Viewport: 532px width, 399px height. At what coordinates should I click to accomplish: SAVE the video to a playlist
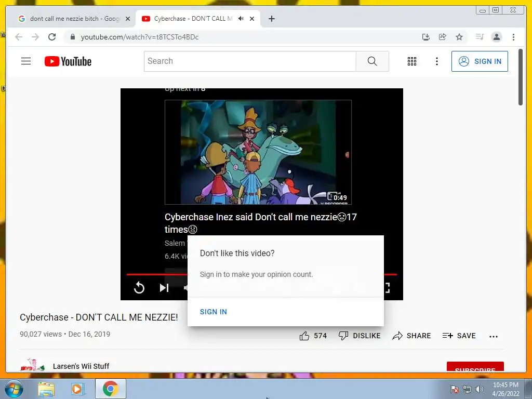click(459, 336)
